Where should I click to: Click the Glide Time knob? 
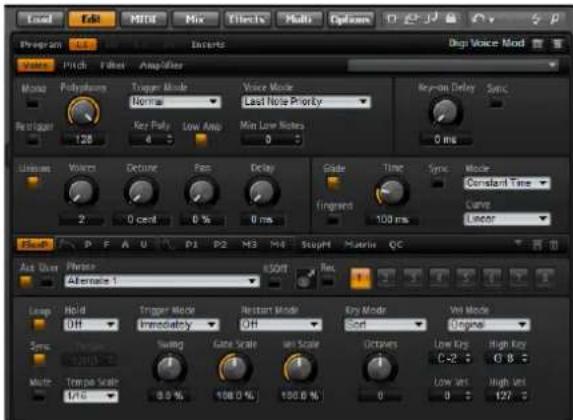(391, 192)
